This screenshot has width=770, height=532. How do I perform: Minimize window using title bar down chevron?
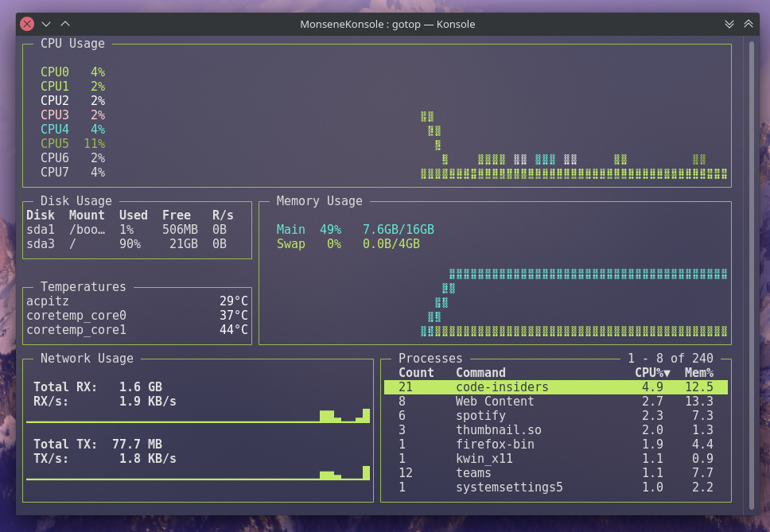[46, 24]
